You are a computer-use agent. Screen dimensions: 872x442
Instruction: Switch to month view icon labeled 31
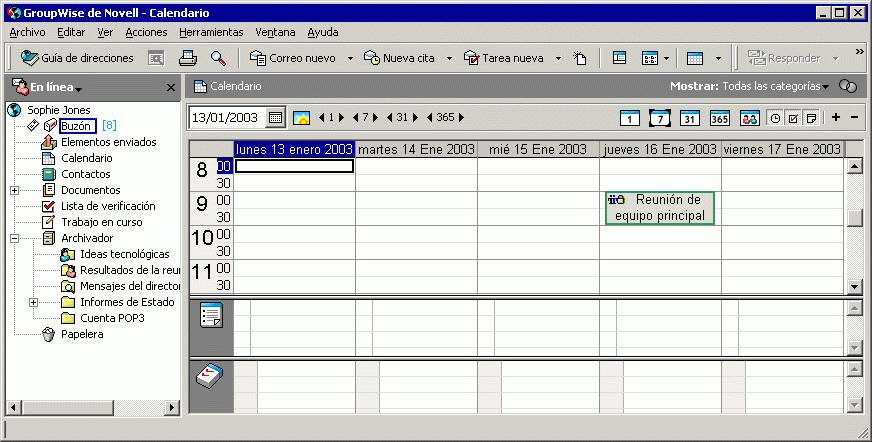(x=690, y=118)
